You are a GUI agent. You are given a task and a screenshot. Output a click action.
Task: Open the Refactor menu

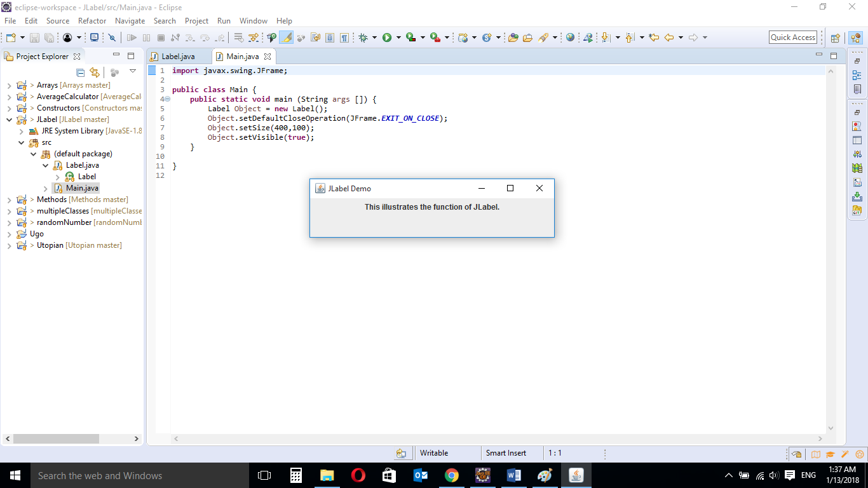92,21
